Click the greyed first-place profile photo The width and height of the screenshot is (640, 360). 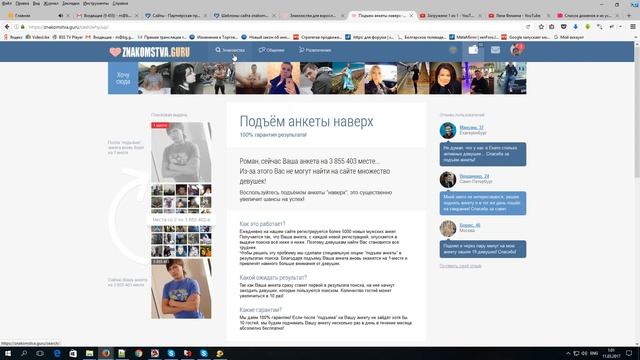[181, 152]
